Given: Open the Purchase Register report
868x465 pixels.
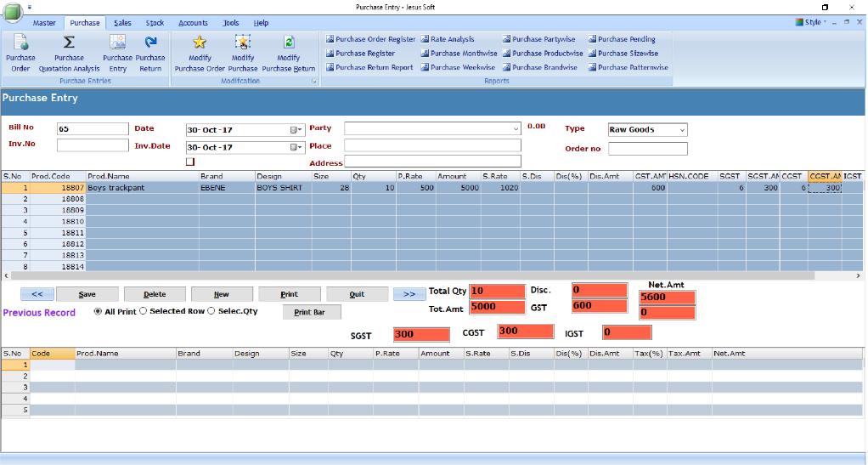Looking at the screenshot, I should 365,54.
